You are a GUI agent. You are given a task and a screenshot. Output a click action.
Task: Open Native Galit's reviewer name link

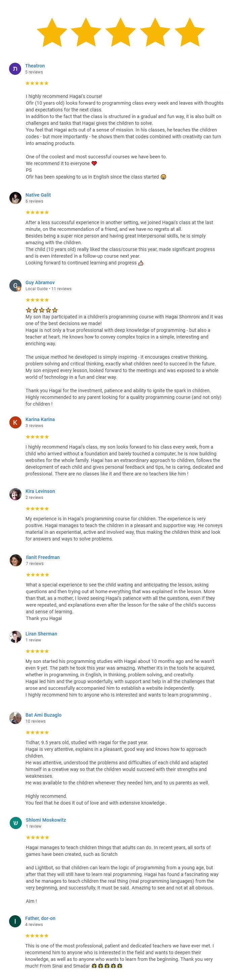pos(38,195)
